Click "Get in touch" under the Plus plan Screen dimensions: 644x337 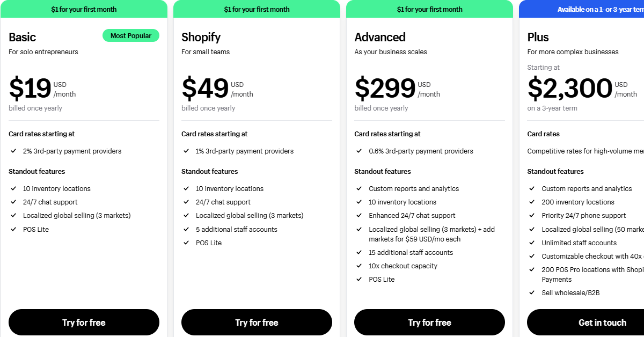602,322
